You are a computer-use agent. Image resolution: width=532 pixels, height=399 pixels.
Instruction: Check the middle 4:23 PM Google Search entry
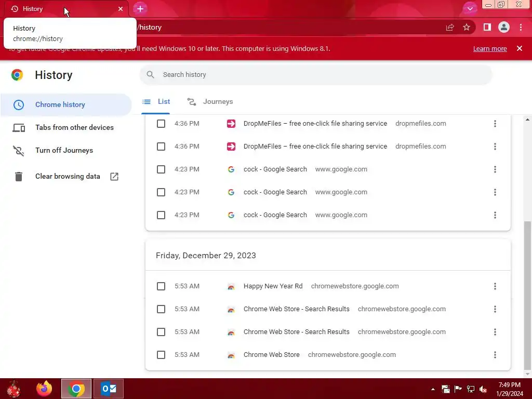161,192
